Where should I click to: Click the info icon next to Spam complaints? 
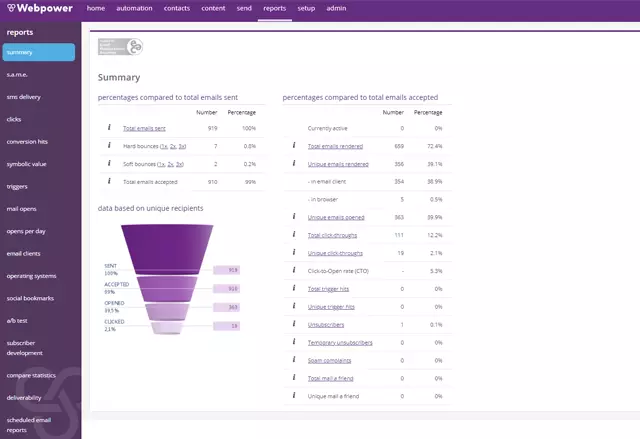point(294,359)
